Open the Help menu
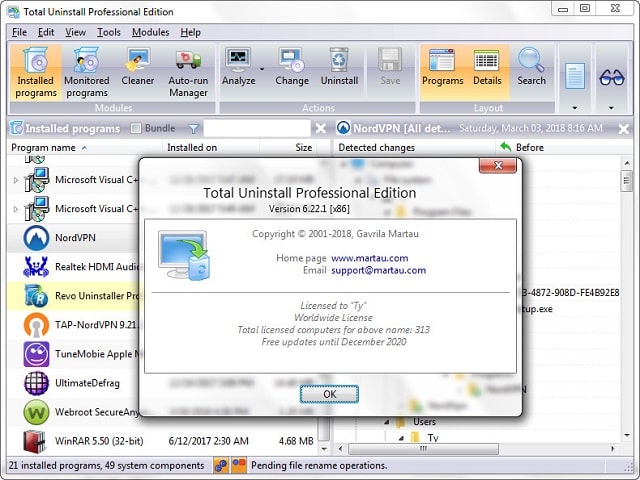This screenshot has height=480, width=640. 191,32
